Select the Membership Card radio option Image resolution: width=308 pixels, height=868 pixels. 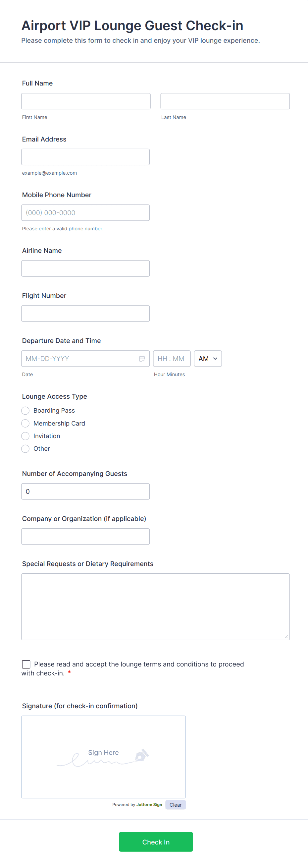[x=25, y=423]
